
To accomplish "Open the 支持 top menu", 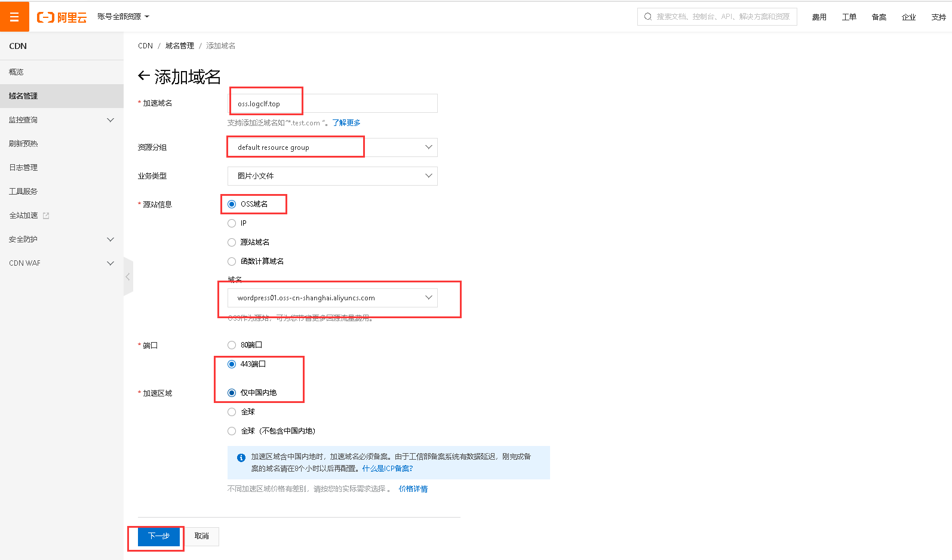I will [939, 17].
